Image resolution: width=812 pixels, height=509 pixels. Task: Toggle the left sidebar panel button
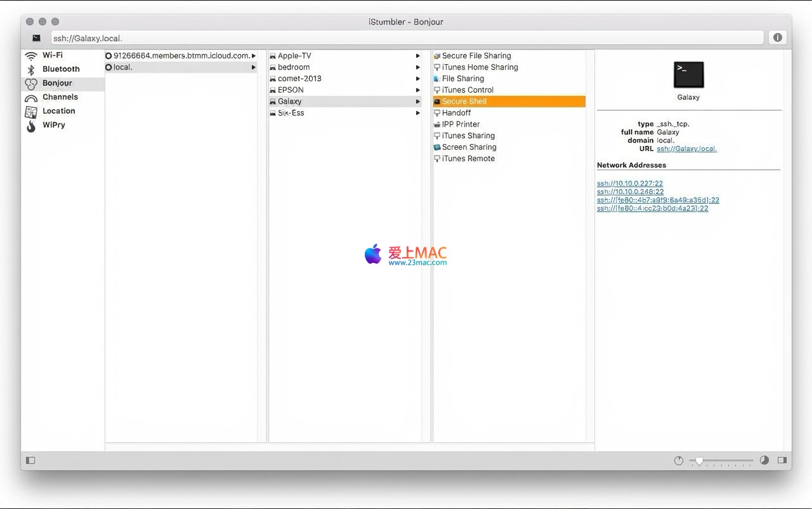pos(30,460)
